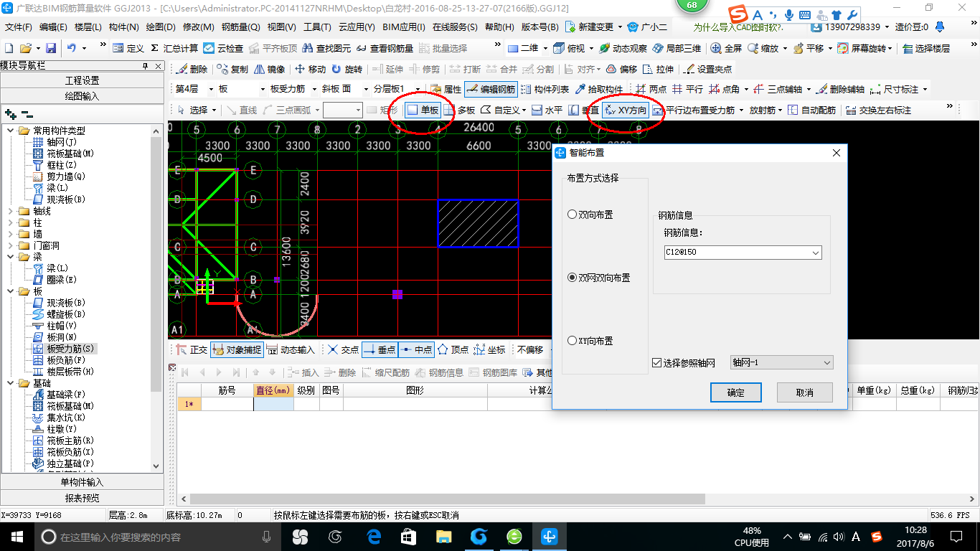Screen dimensions: 980x551
Task: Open 楼层(L) menu
Action: pyautogui.click(x=88, y=27)
